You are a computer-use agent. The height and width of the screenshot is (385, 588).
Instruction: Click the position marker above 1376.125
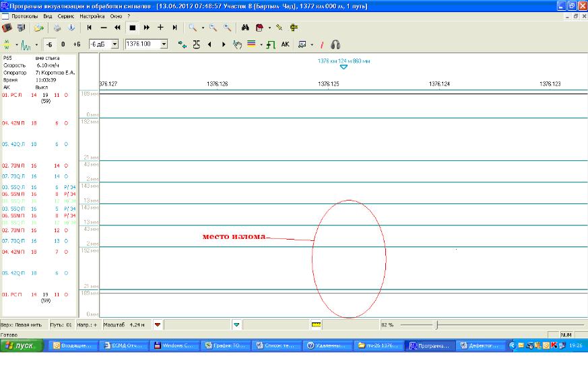(344, 67)
